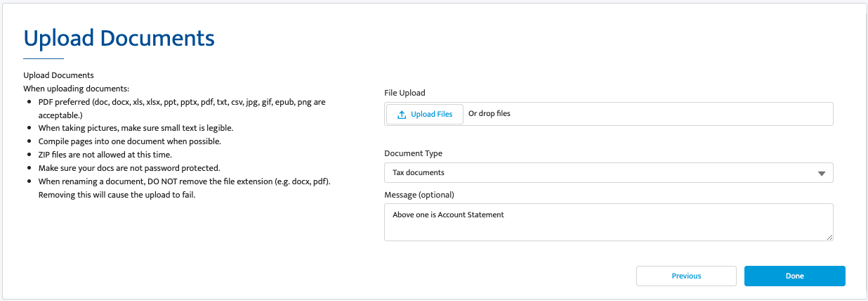Click the upload arrow icon
This screenshot has height=301, width=868.
[x=402, y=115]
